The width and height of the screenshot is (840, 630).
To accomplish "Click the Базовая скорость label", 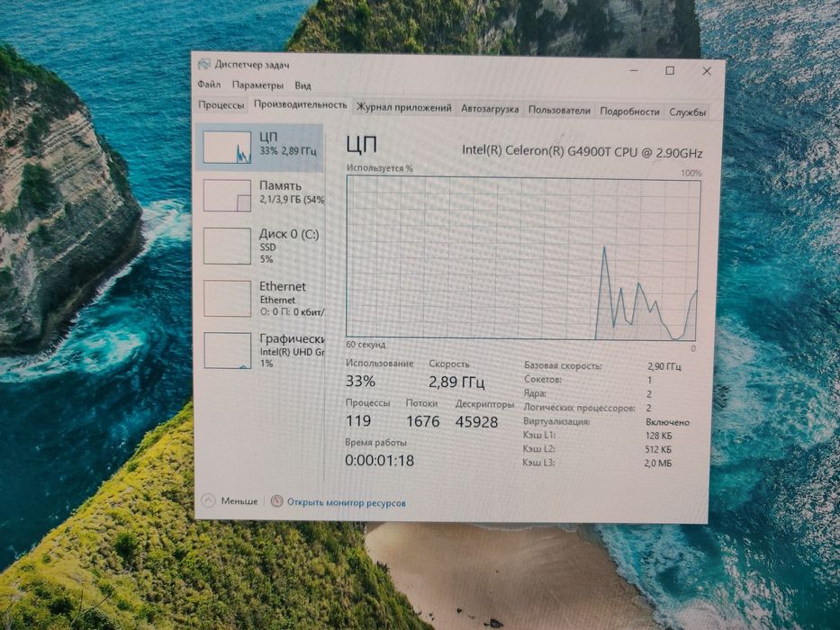I will click(563, 366).
